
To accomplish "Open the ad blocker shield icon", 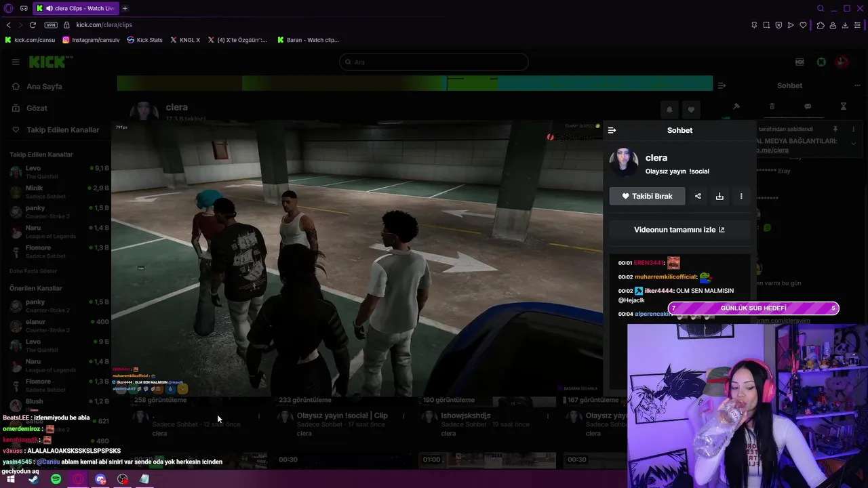I will click(x=778, y=25).
